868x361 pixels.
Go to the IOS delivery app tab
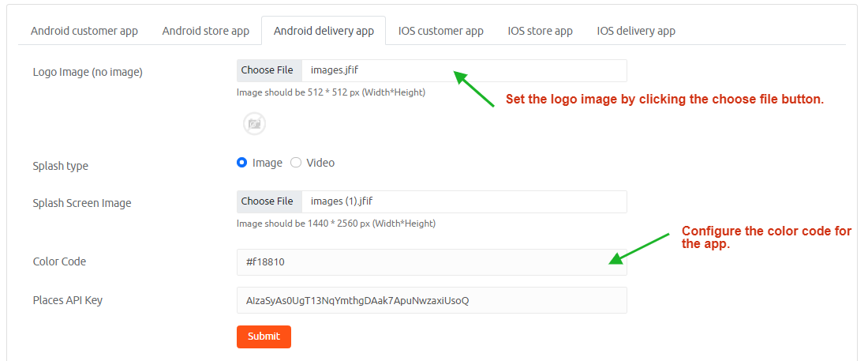[636, 31]
